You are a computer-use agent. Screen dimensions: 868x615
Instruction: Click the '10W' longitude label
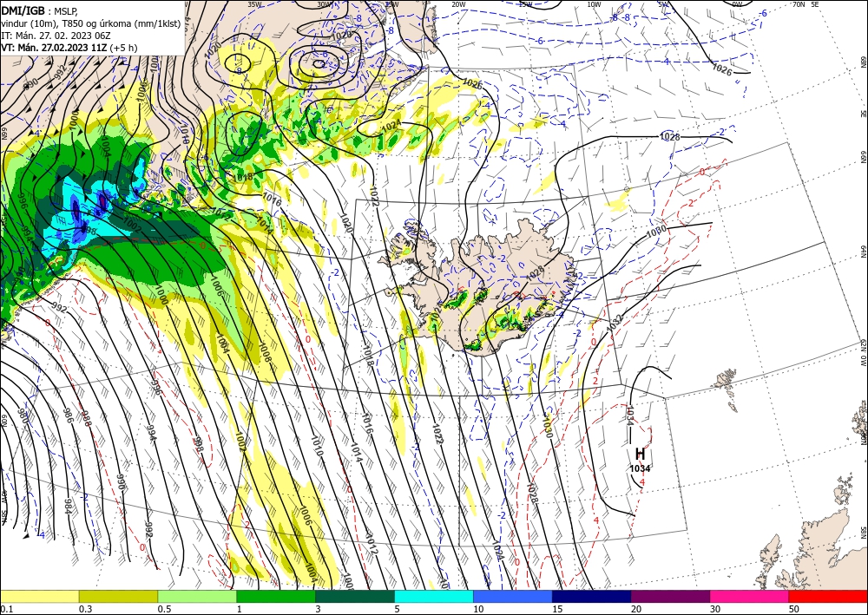(x=594, y=4)
